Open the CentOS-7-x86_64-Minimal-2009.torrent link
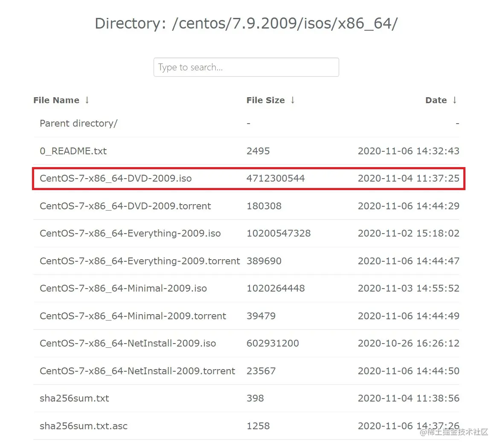The height and width of the screenshot is (448, 500). coord(133,316)
